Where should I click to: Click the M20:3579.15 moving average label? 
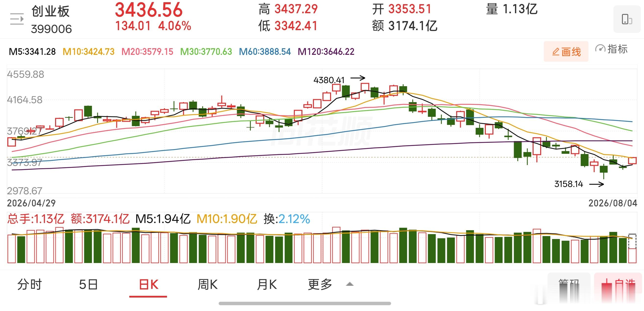coord(147,52)
